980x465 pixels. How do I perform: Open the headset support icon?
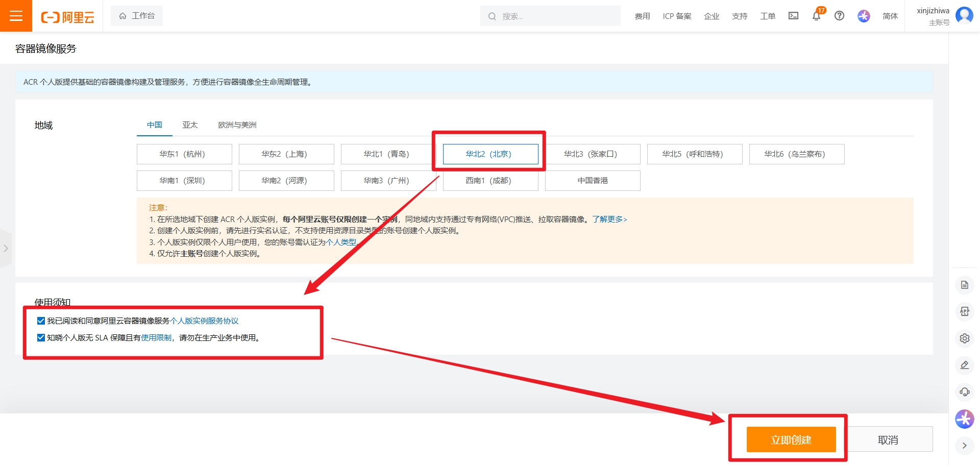click(x=964, y=392)
